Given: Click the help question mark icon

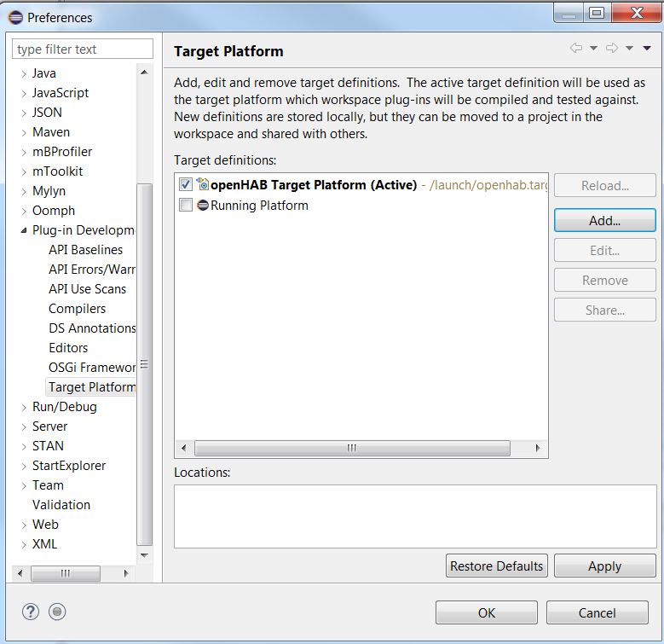Looking at the screenshot, I should click(x=31, y=612).
